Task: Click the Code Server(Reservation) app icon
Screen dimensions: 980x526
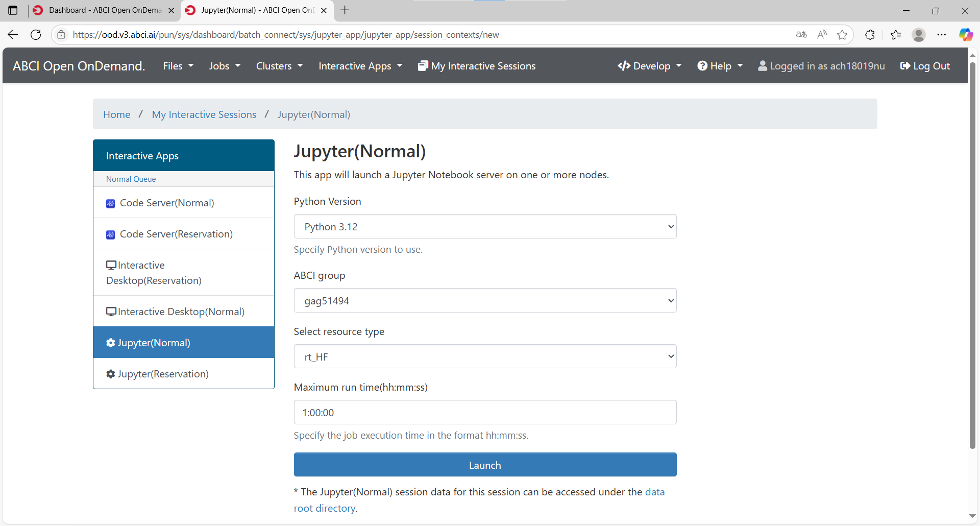Action: [110, 235]
